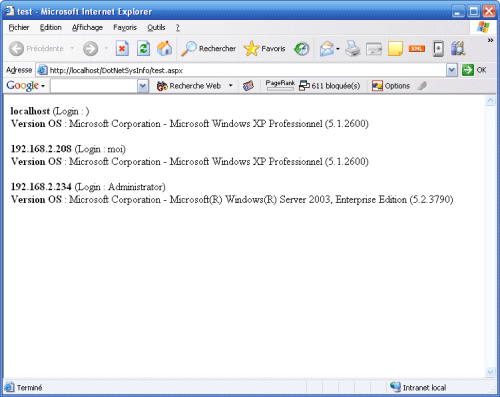Click the Recherche Web button
Viewport: 500px width, 397px height.
coord(189,86)
